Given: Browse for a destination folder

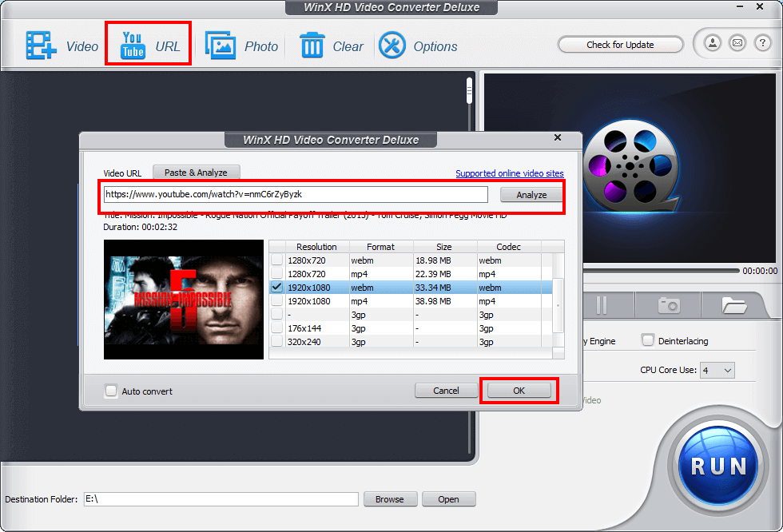Looking at the screenshot, I should (x=390, y=499).
